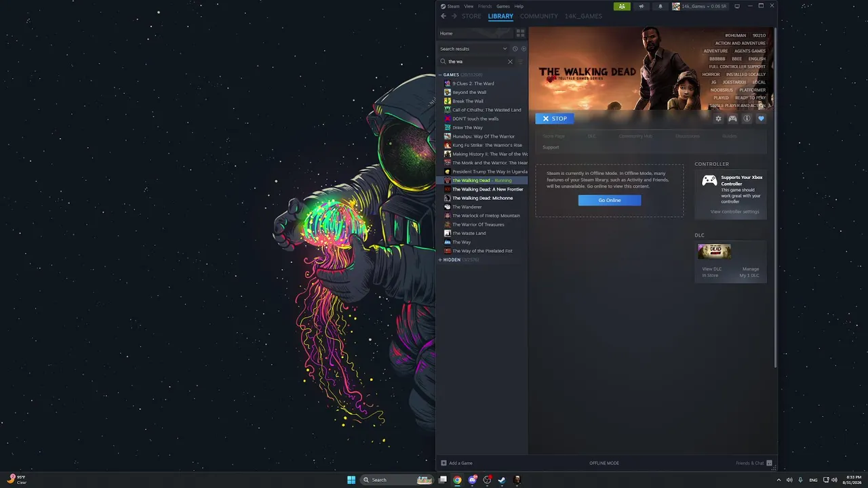
Task: Click the HORROR tag on the banner
Action: pos(711,75)
